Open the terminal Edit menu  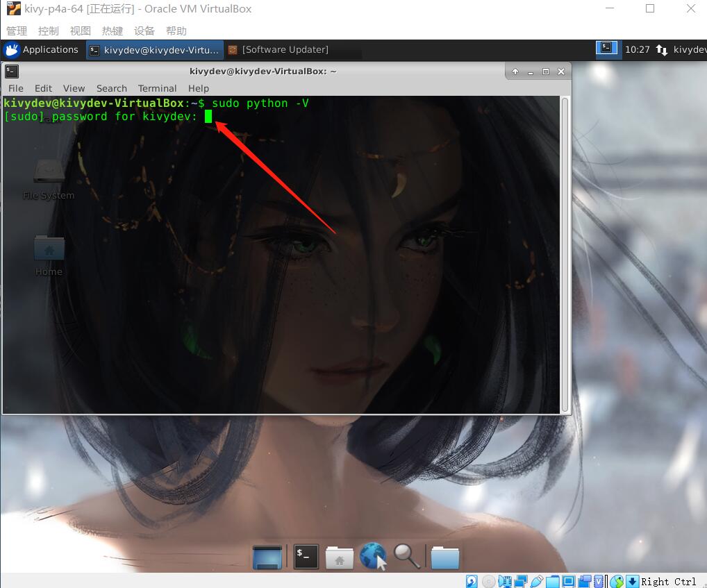[43, 88]
